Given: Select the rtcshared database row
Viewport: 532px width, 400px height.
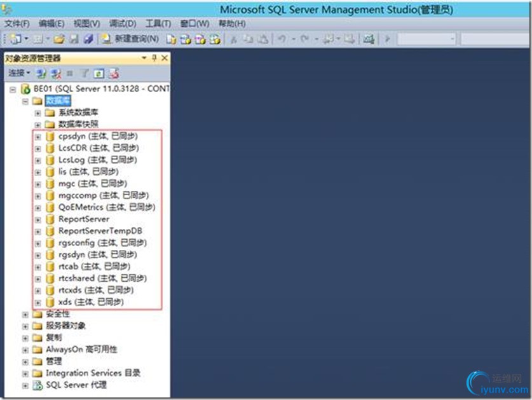Looking at the screenshot, I should (x=102, y=278).
